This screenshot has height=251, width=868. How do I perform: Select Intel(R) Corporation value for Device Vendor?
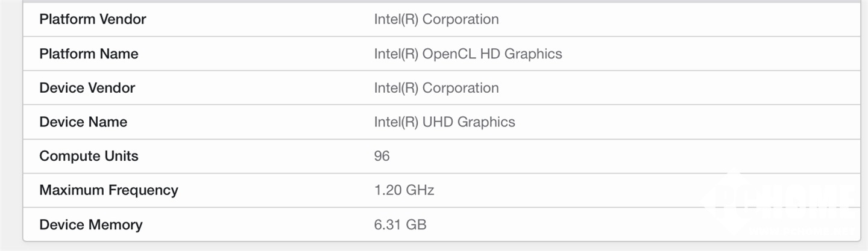[436, 88]
